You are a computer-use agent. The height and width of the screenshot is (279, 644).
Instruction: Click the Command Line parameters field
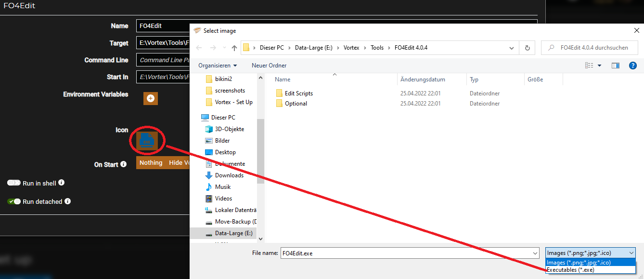click(163, 60)
